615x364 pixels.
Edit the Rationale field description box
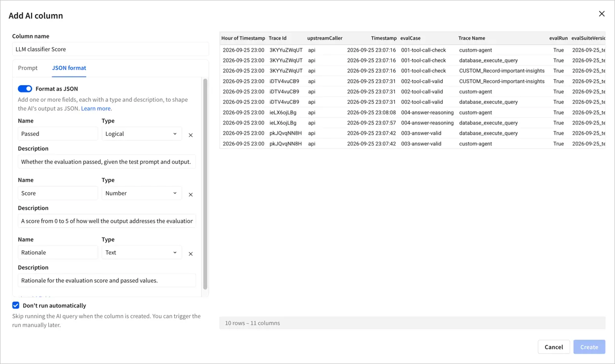(x=107, y=280)
